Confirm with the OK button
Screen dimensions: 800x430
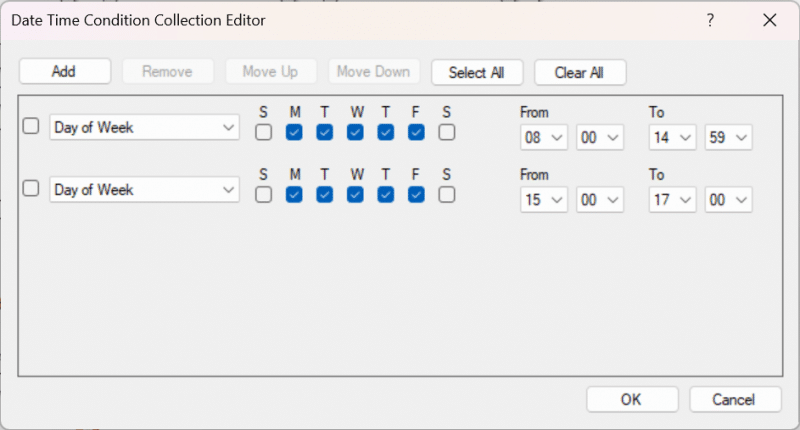pyautogui.click(x=632, y=399)
